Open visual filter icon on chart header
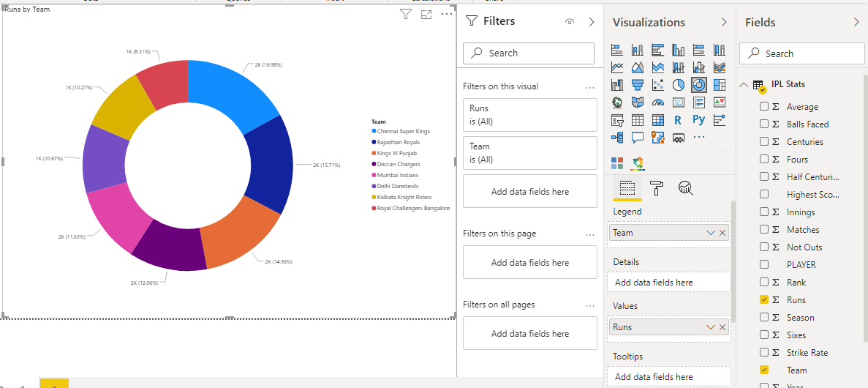 coord(406,15)
